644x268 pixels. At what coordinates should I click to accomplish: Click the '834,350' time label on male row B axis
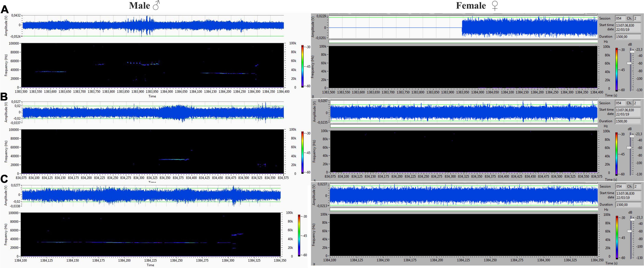165,178
